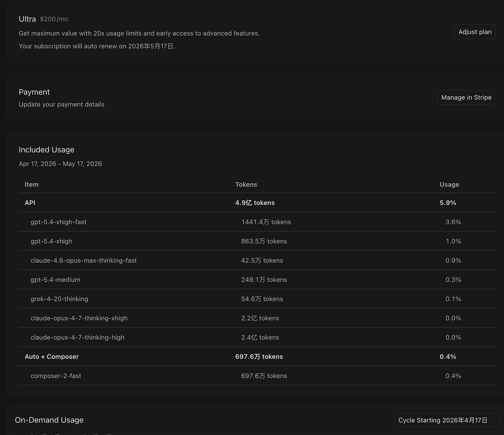
Task: Click the Ultra plan title
Action: coord(28,19)
